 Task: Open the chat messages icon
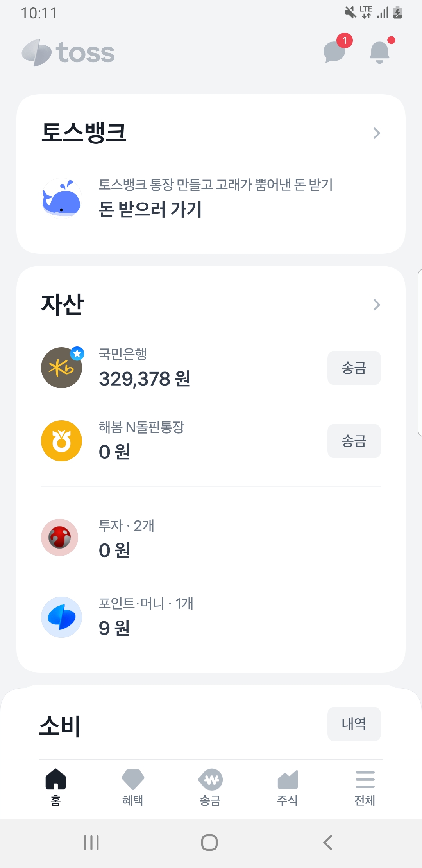click(x=335, y=51)
